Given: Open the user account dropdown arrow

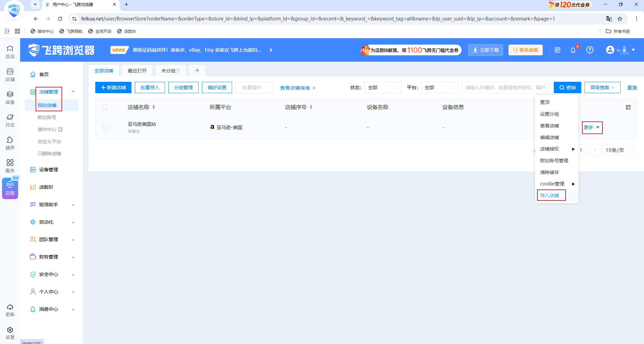Looking at the screenshot, I should point(633,50).
